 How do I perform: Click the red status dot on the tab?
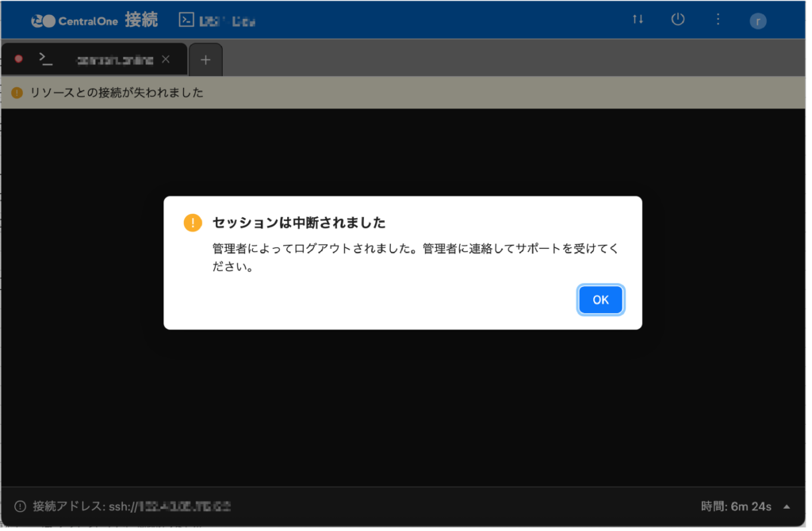click(x=18, y=59)
